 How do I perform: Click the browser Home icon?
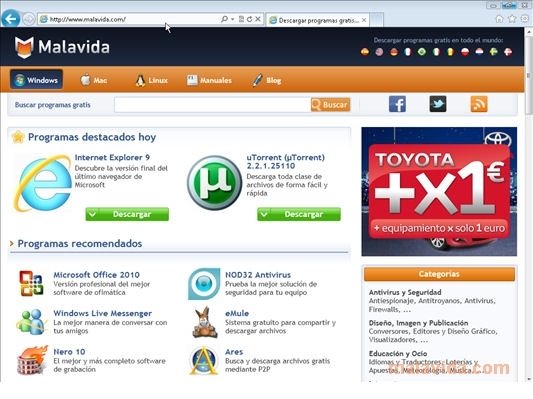[x=499, y=19]
